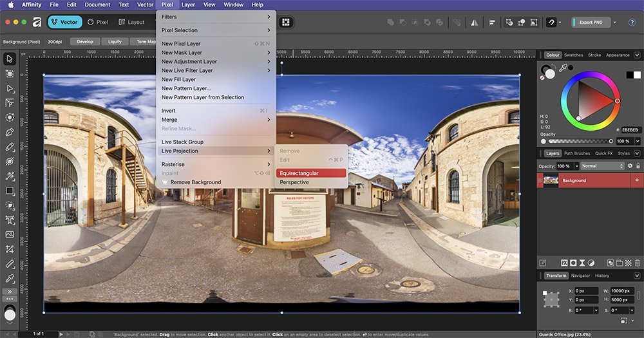644x338 pixels.
Task: Click the Develop button
Action: point(84,41)
